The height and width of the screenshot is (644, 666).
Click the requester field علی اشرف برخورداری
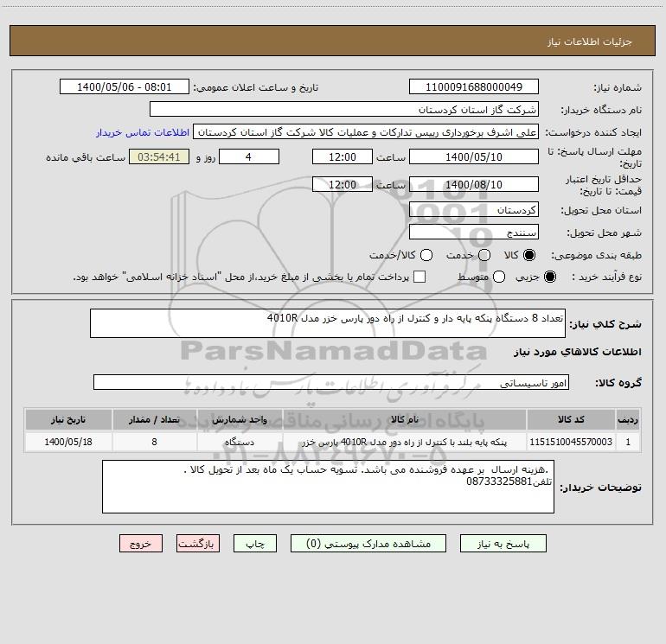(x=366, y=131)
